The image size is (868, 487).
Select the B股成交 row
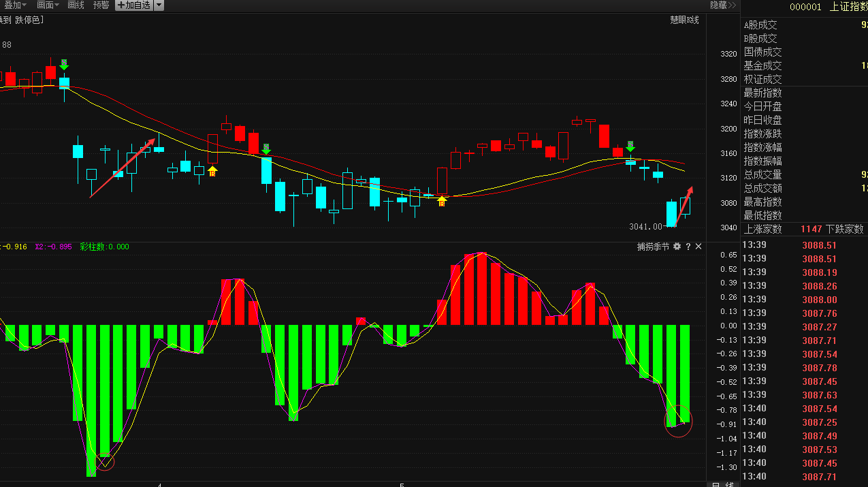804,38
